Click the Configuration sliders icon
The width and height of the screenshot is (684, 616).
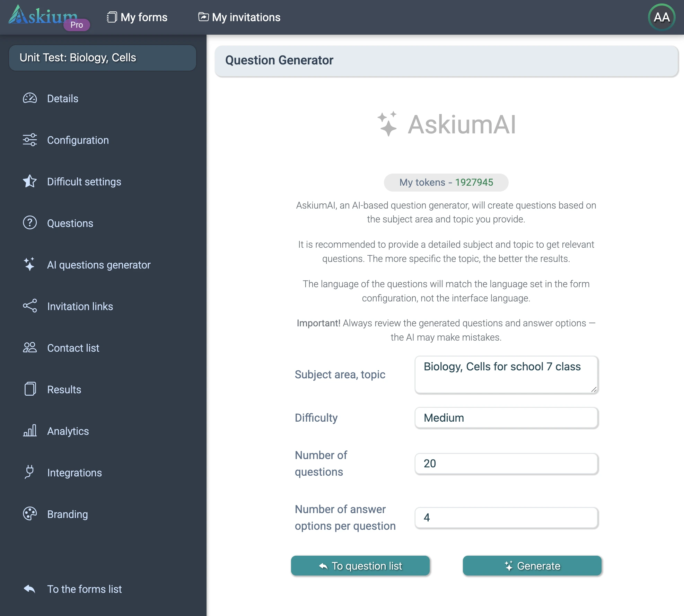click(30, 140)
